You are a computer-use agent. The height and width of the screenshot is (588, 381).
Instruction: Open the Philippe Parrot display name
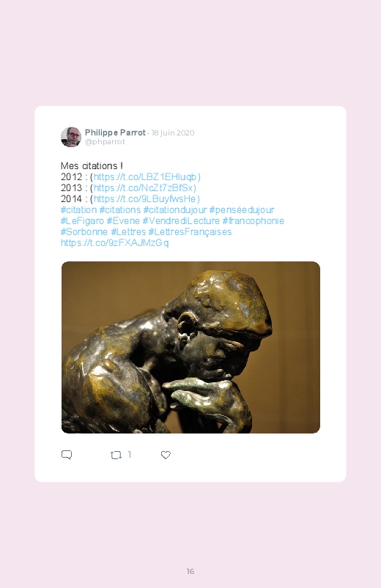click(115, 133)
